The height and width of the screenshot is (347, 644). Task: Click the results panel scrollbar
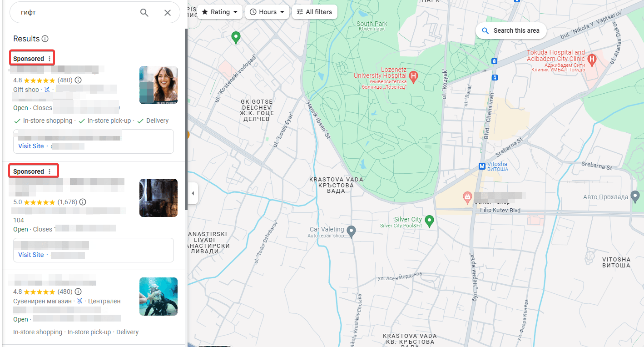tap(186, 118)
